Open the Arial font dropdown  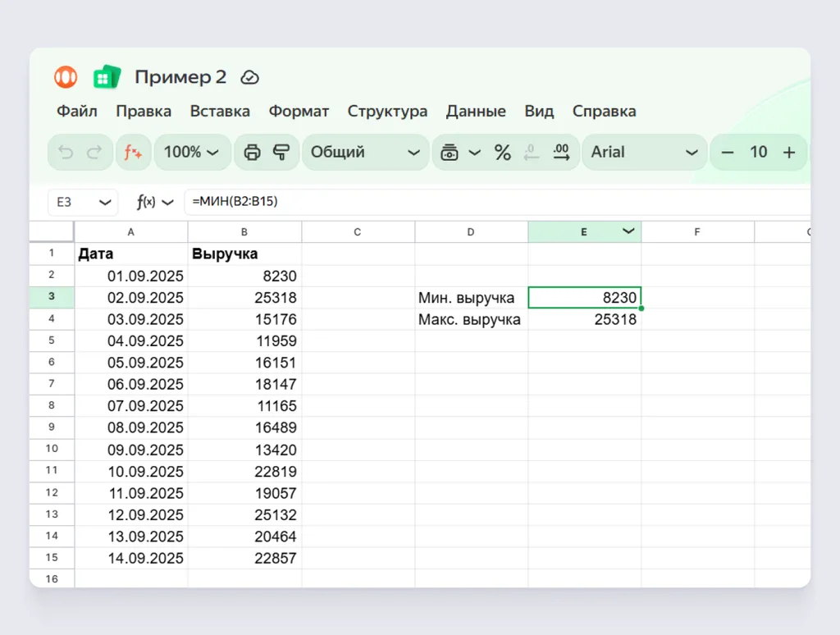coord(644,153)
